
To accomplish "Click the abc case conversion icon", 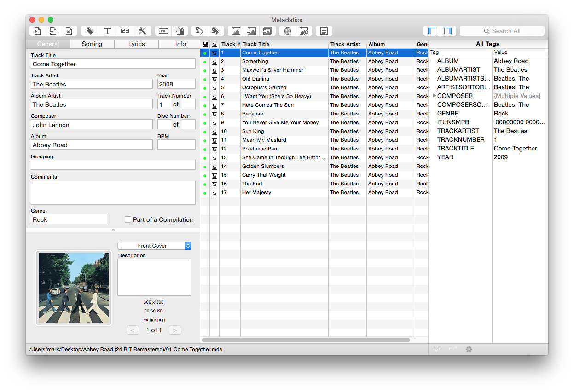I will (x=163, y=31).
